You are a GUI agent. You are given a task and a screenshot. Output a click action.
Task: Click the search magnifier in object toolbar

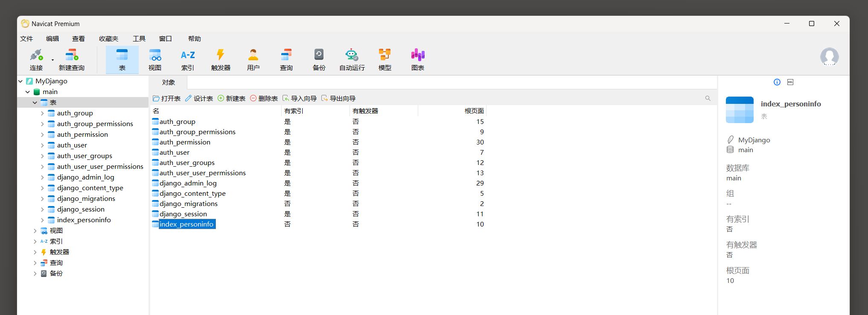coord(708,98)
